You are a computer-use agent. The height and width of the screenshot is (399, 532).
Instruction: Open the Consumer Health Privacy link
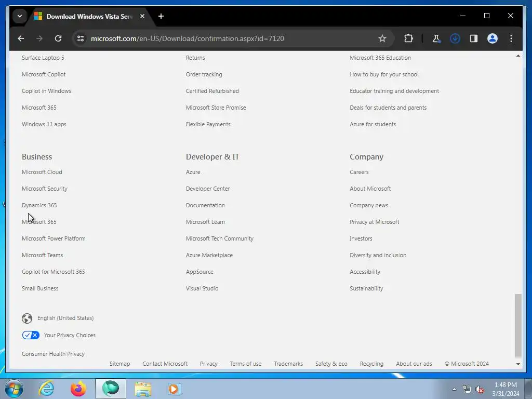click(x=54, y=354)
